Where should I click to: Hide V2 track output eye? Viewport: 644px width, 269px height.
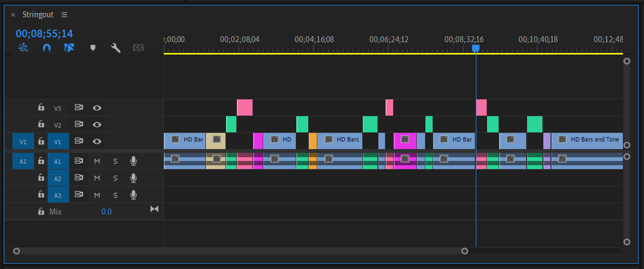(x=97, y=125)
